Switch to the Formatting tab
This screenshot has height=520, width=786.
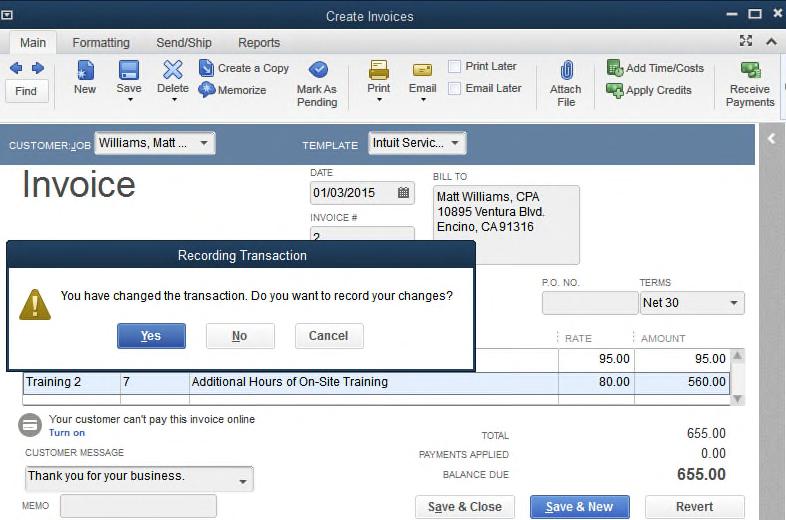[101, 43]
